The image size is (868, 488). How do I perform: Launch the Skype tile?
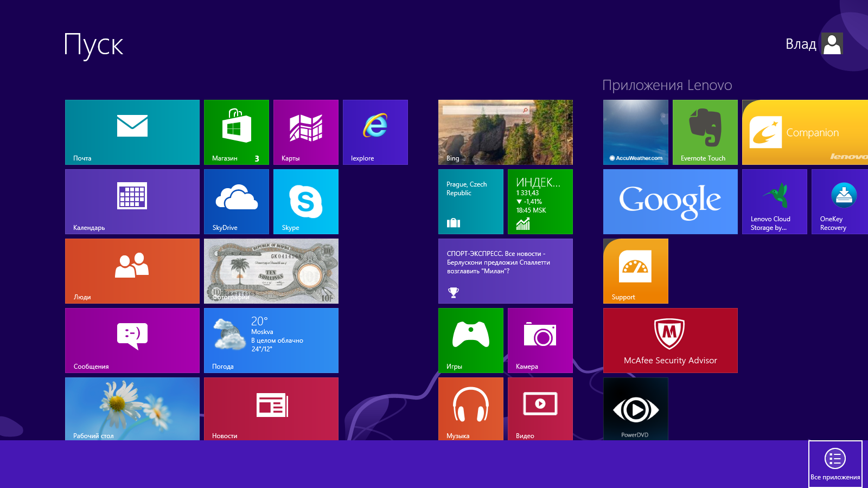click(306, 202)
